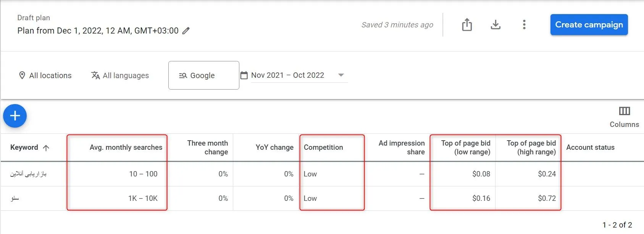Open the Google search network selector
The height and width of the screenshot is (234, 644).
click(x=204, y=75)
